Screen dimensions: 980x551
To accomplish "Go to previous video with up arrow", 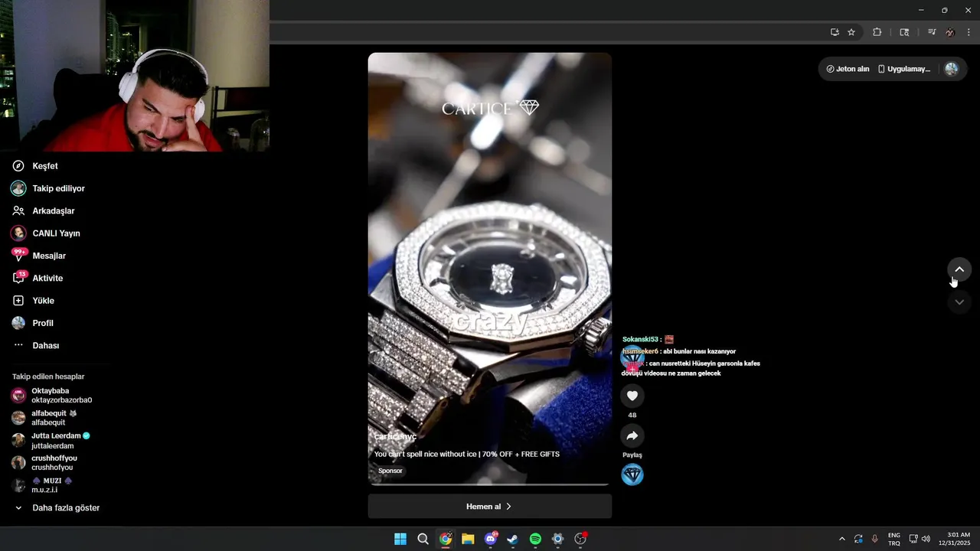I will (x=959, y=269).
